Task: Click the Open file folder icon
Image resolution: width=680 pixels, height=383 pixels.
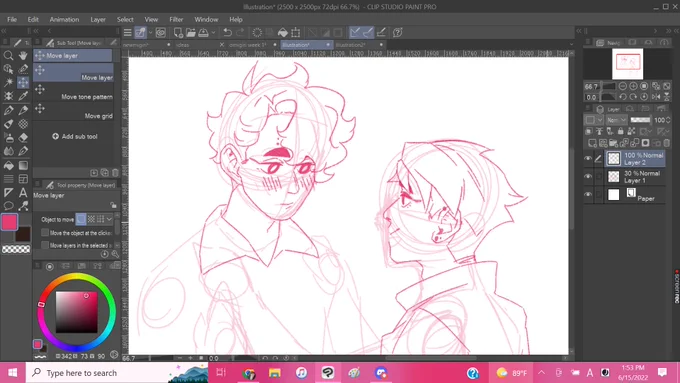Action: click(x=191, y=33)
